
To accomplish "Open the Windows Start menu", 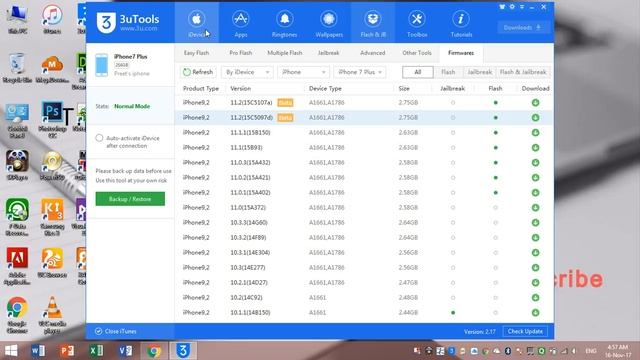I will (x=11, y=351).
